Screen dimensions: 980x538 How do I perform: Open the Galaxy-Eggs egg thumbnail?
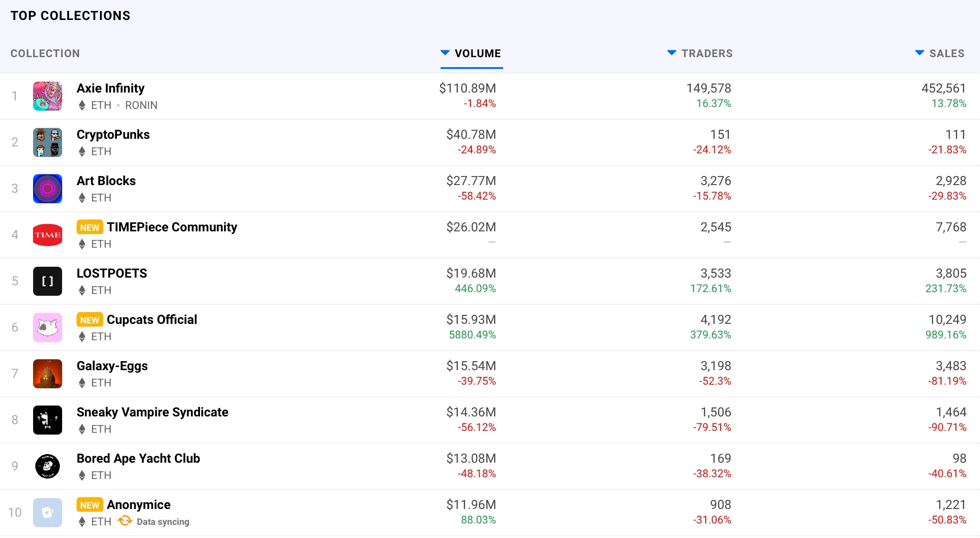click(48, 374)
